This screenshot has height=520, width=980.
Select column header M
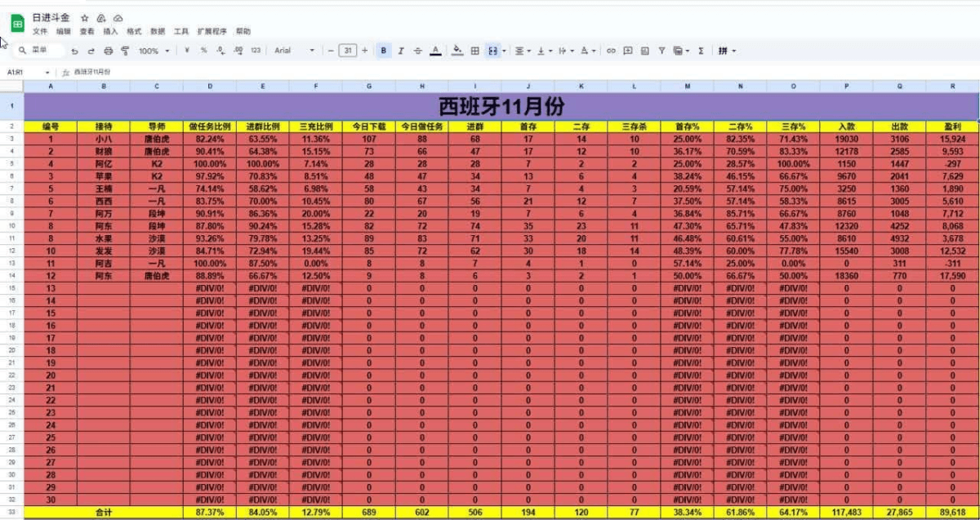point(687,86)
